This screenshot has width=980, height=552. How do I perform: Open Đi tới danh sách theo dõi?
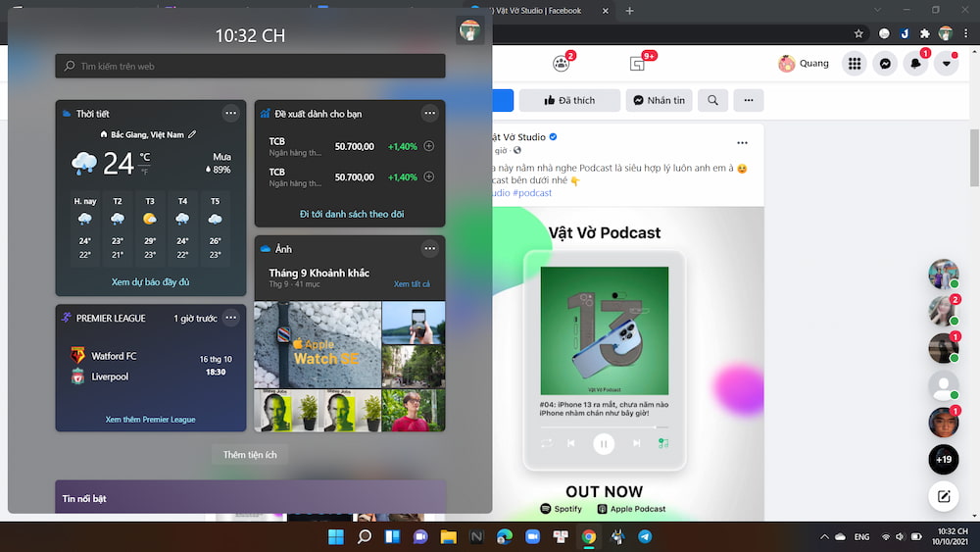(x=351, y=214)
